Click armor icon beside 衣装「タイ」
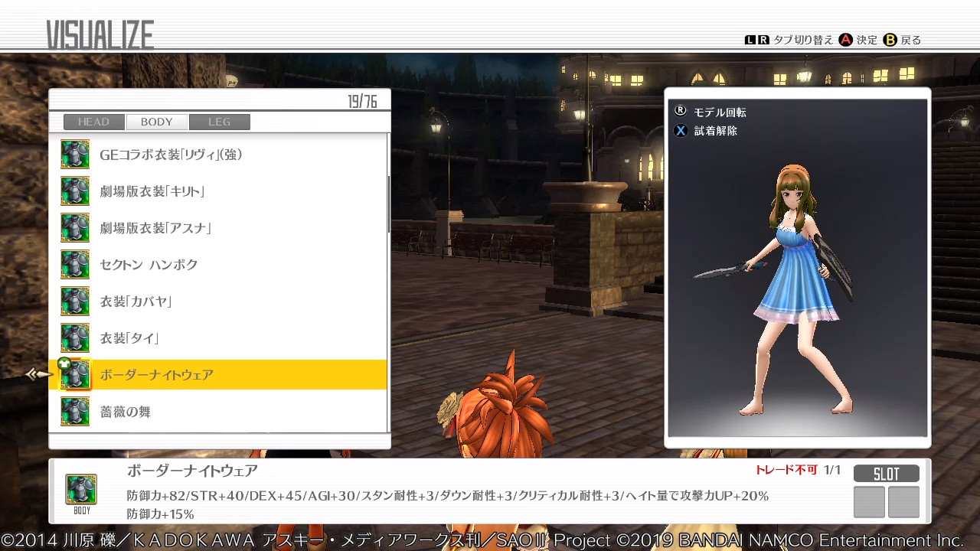Screen dimensions: 980x551 point(75,338)
